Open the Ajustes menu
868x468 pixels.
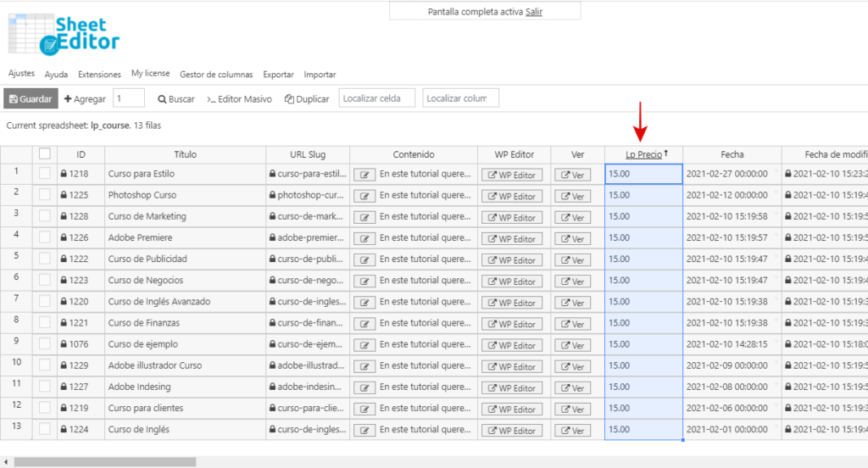[21, 74]
